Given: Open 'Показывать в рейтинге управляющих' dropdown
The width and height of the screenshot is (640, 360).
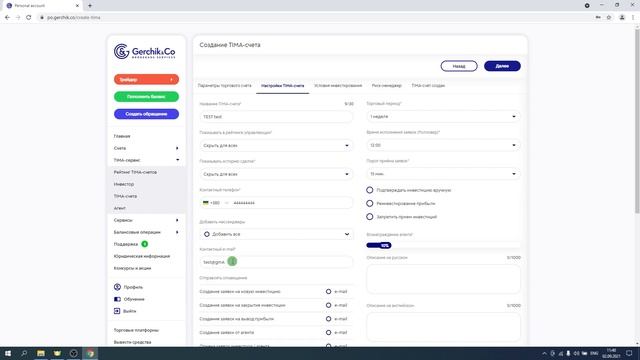Looking at the screenshot, I should pos(276,145).
